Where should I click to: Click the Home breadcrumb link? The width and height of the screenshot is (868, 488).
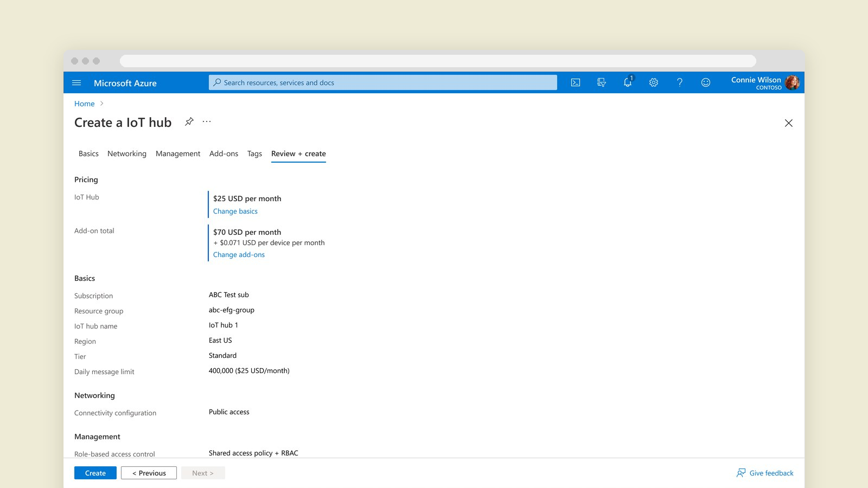84,104
